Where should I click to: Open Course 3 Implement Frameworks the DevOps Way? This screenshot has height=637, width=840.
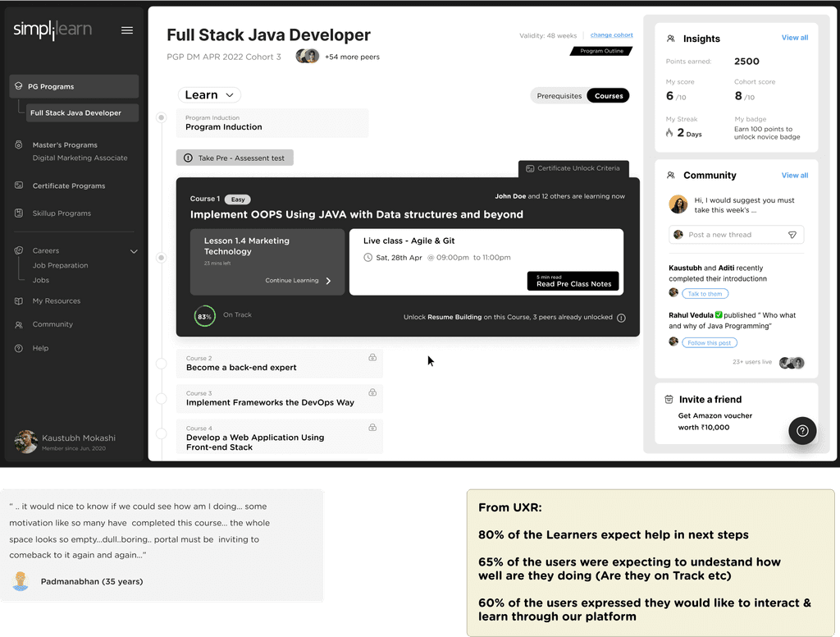tap(279, 398)
